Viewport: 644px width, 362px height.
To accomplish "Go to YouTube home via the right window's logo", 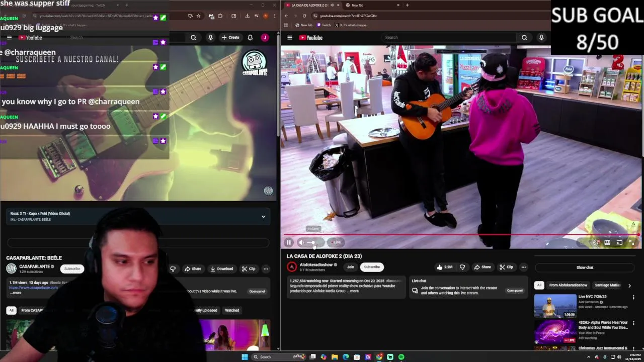I will click(x=311, y=38).
